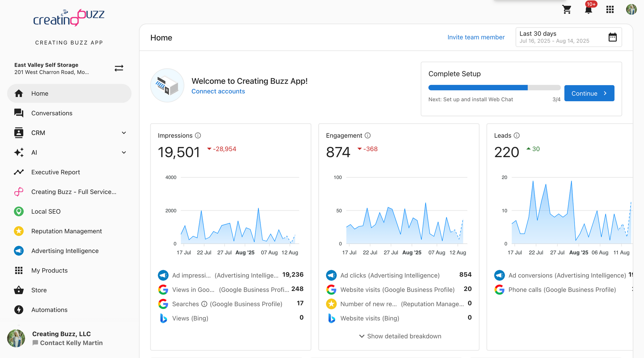
Task: Click the Searches info icon
Action: tap(204, 304)
